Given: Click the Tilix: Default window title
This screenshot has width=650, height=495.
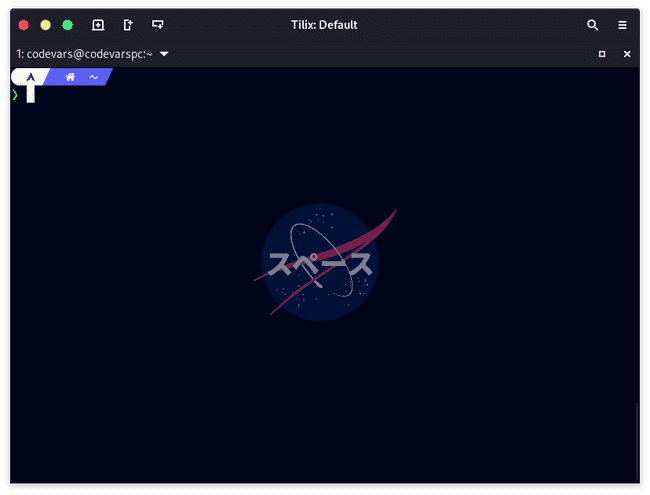Looking at the screenshot, I should 324,25.
